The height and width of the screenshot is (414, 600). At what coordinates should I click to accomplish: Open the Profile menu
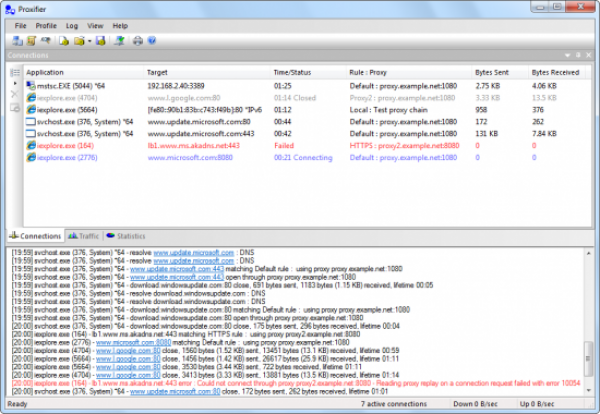coord(46,25)
